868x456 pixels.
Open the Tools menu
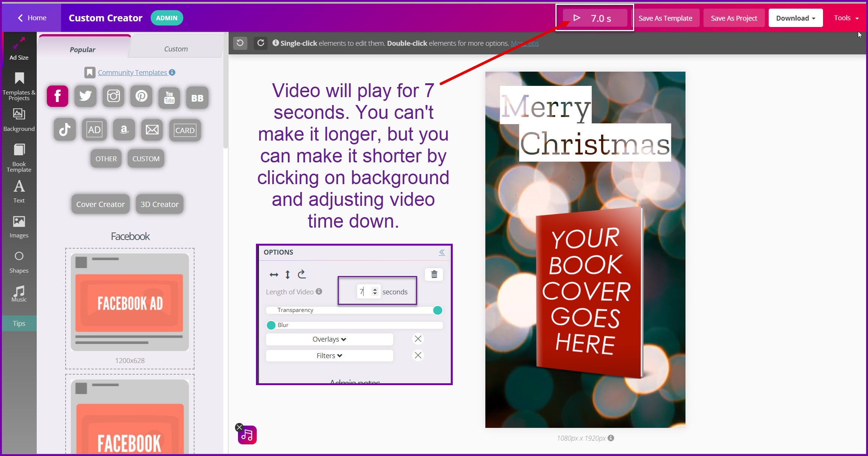[846, 18]
